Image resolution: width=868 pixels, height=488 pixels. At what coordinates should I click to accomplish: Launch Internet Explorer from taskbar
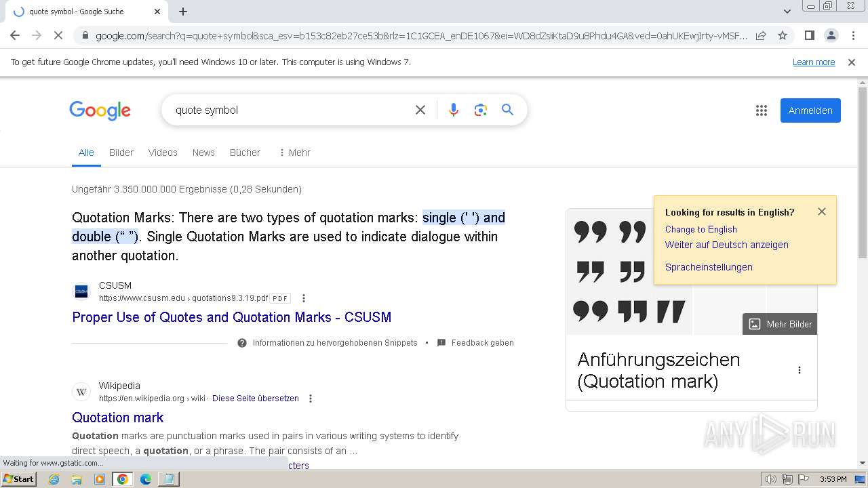pos(54,479)
